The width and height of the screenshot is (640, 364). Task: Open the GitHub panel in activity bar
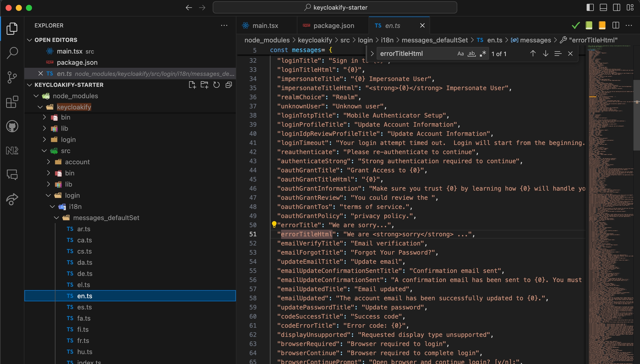click(x=12, y=126)
